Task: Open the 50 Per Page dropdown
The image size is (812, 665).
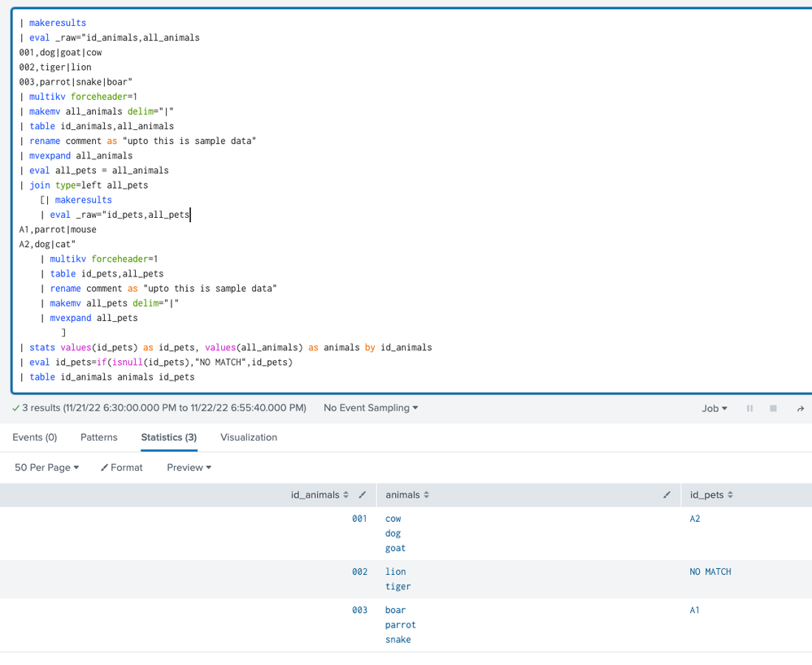Action: click(x=47, y=467)
